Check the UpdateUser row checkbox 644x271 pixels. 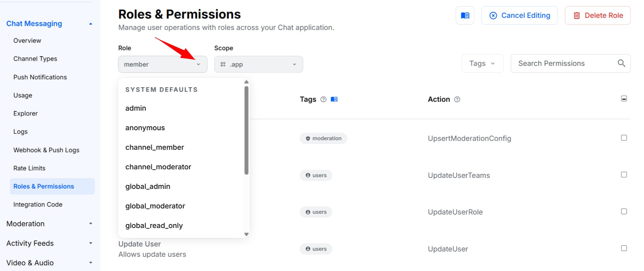tap(624, 248)
